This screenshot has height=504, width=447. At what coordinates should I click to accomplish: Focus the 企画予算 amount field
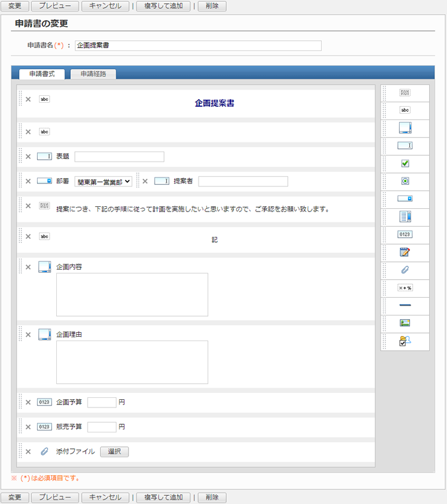tap(102, 402)
